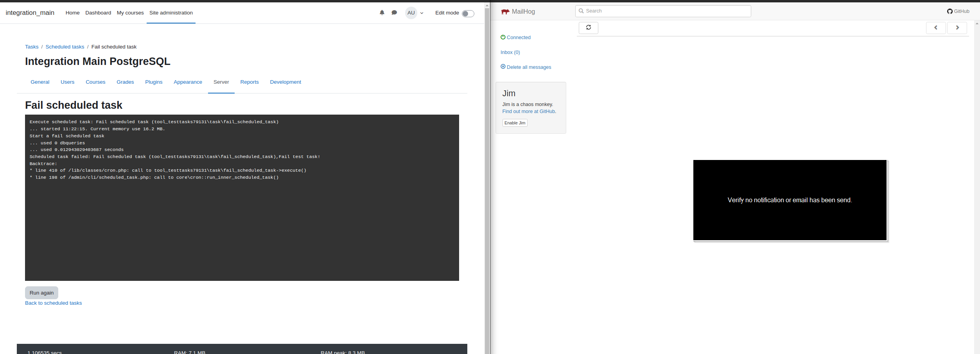Click the Run again button

41,293
